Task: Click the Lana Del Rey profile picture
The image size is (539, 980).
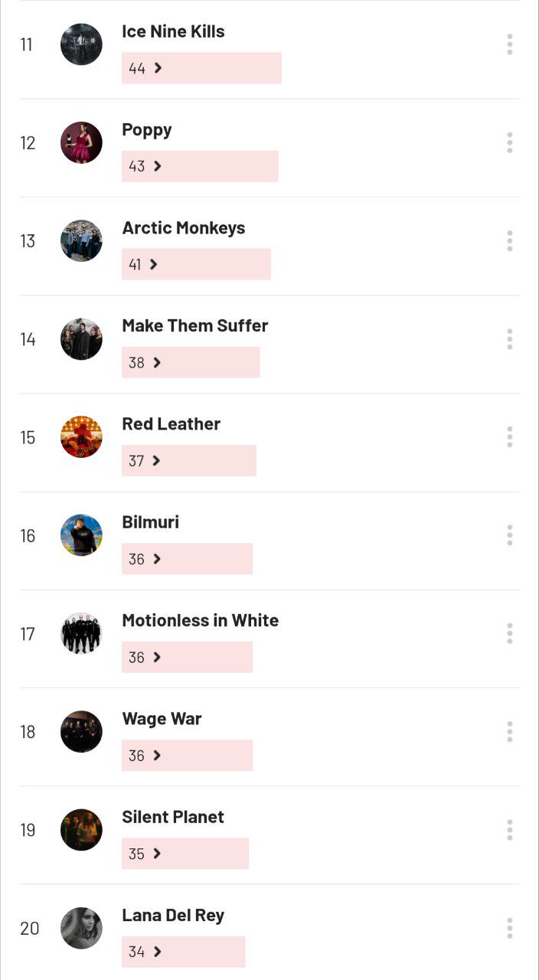Action: 81,928
